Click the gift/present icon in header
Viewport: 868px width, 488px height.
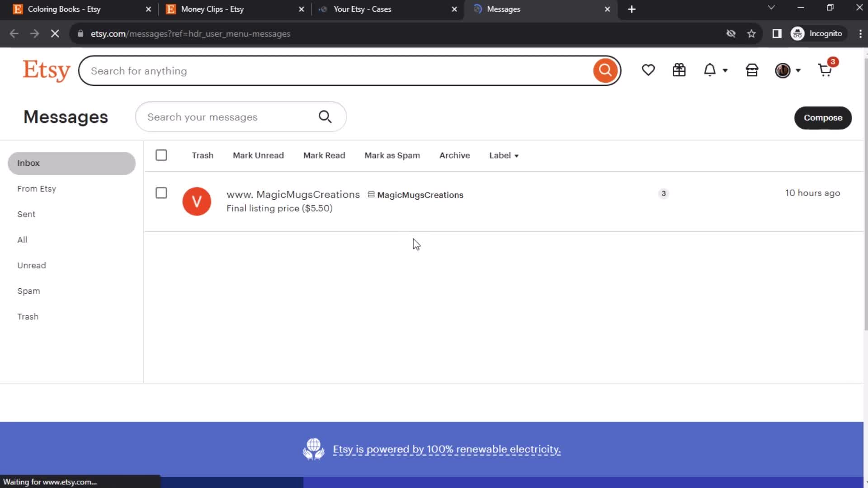(679, 70)
